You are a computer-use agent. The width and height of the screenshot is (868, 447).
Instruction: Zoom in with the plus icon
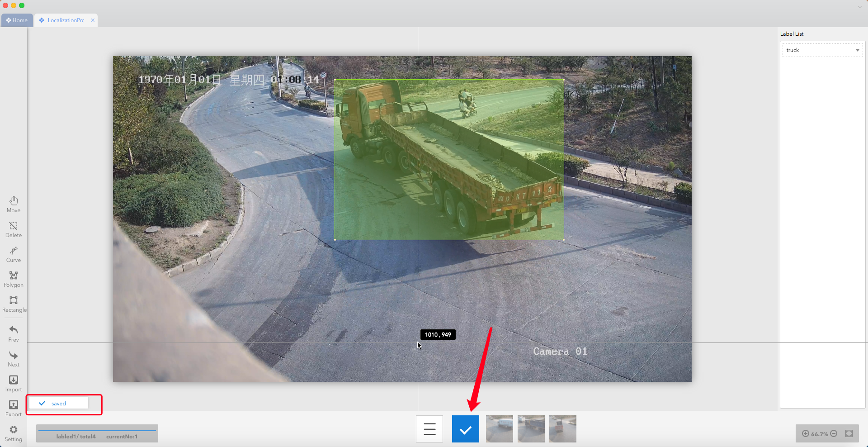806,433
